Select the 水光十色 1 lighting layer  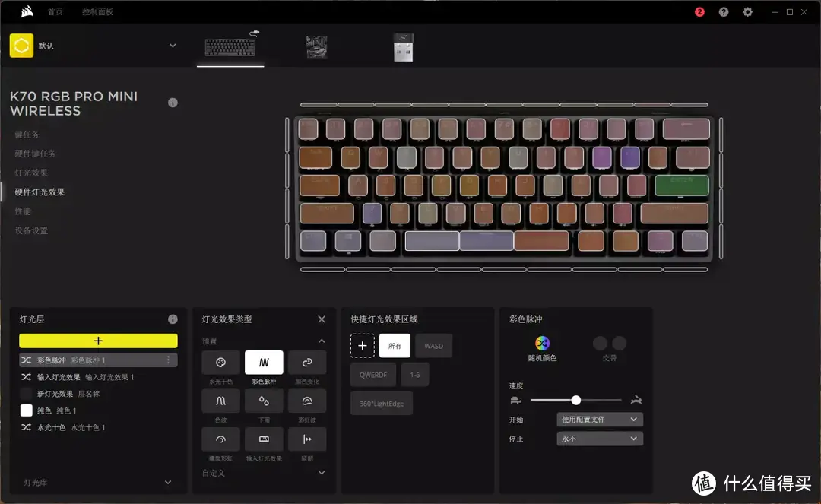(x=98, y=427)
